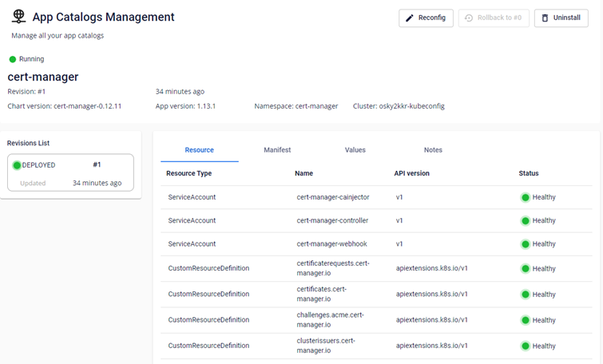Click the Status column header

coord(529,173)
